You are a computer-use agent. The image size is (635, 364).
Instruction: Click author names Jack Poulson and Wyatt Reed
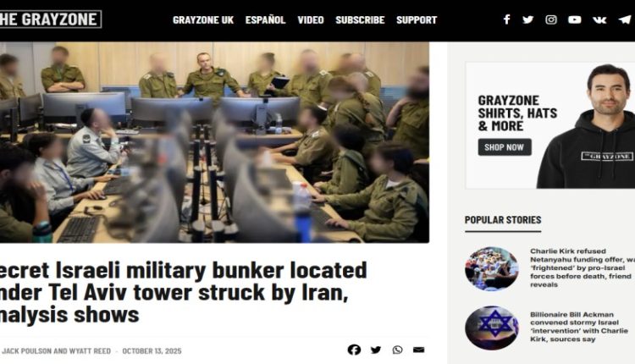click(56, 351)
